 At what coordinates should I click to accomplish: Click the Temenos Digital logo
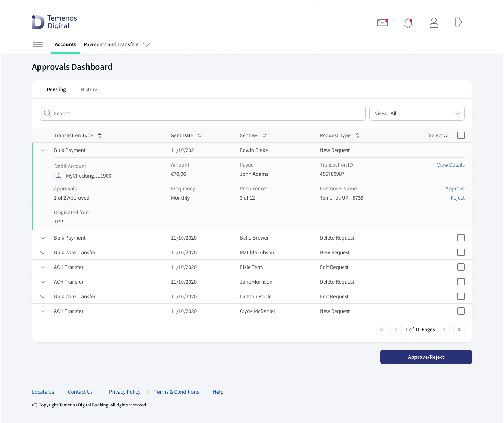point(54,22)
